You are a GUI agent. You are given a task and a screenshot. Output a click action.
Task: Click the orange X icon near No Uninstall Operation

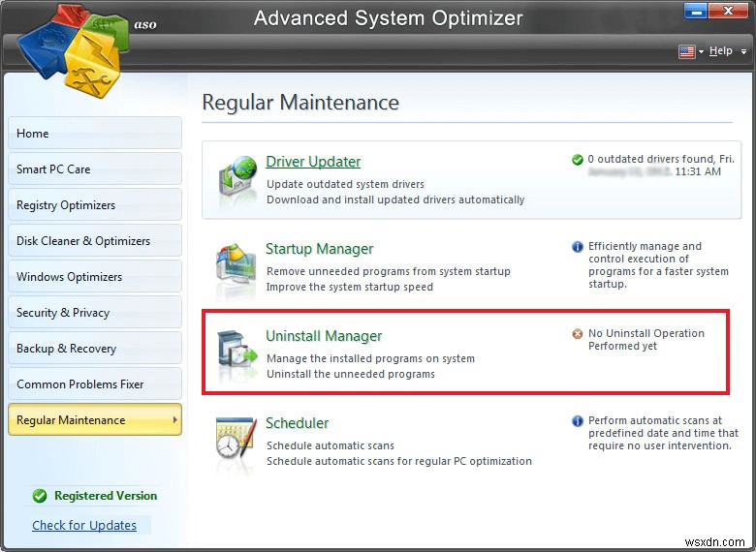[577, 333]
